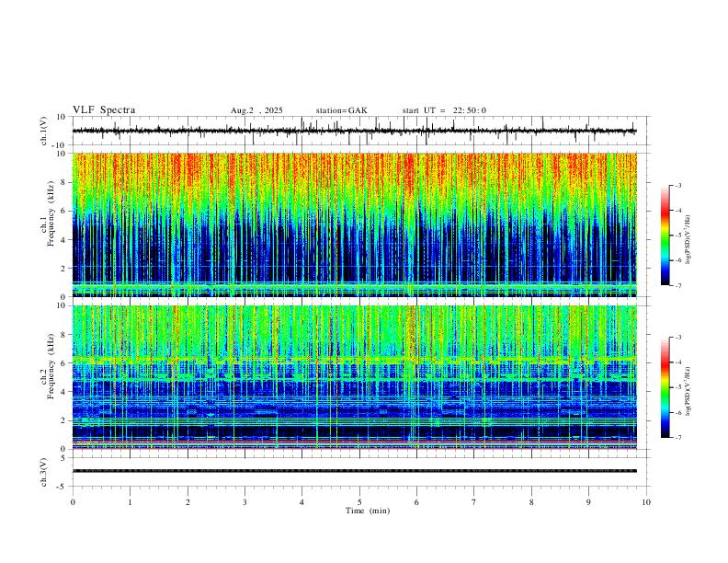The height and width of the screenshot is (563, 728).
Task: Click the ch.1 voltage waveform trace
Action: (x=354, y=131)
